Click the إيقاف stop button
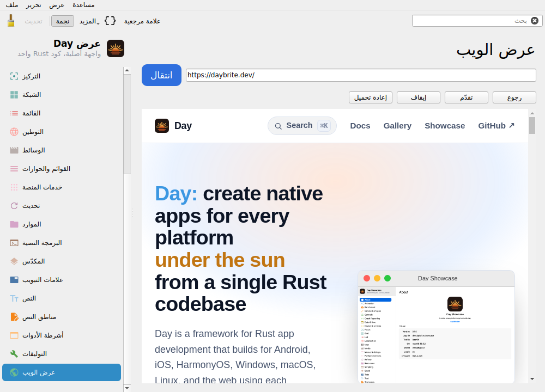This screenshot has height=392, width=545. coord(419,97)
